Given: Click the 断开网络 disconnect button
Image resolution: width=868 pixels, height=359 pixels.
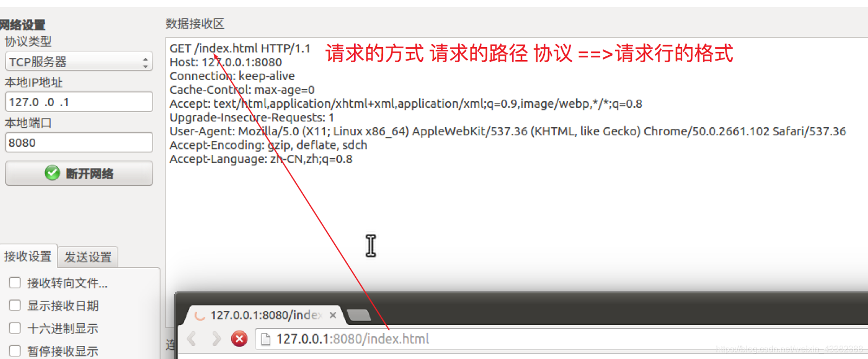Looking at the screenshot, I should point(79,173).
